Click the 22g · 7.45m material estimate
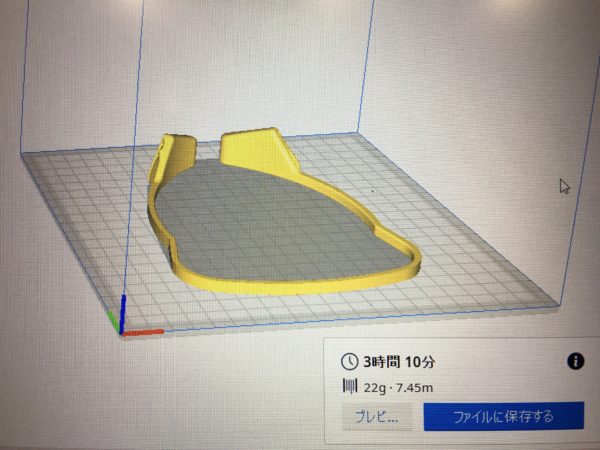 click(398, 388)
